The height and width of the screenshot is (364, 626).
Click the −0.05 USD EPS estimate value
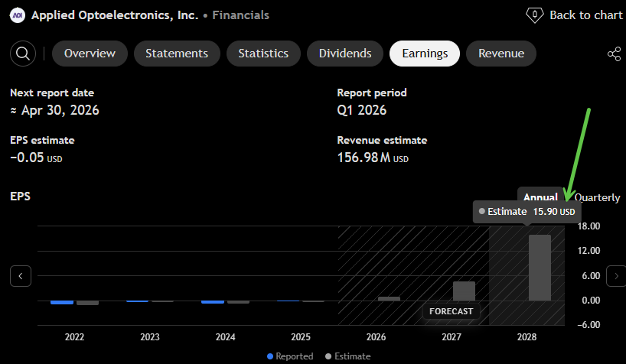pos(36,158)
